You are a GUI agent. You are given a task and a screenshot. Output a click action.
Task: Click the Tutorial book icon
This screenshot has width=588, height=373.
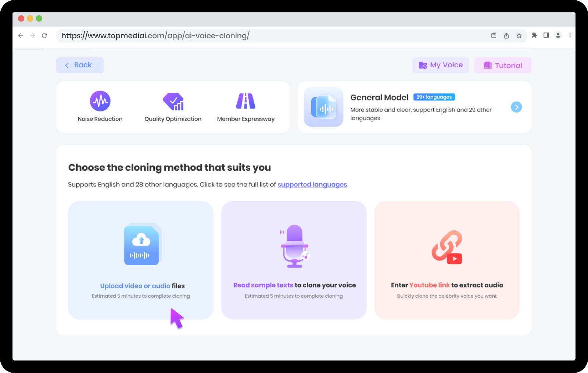tap(488, 65)
